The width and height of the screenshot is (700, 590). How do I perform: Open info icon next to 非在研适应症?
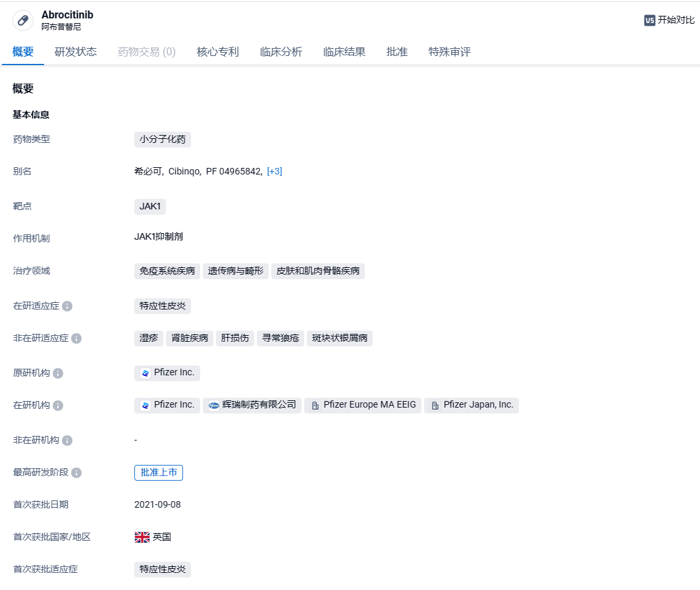tap(76, 338)
